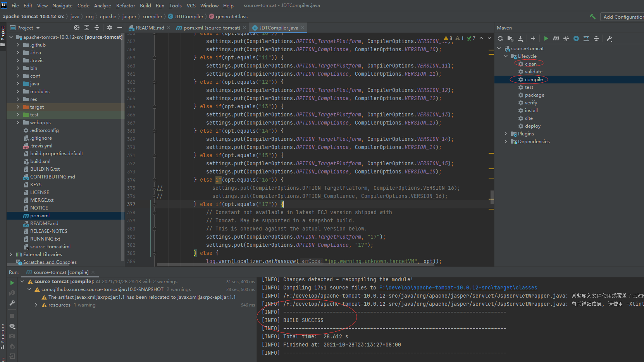Select clean lifecycle phase
This screenshot has width=644, height=362.
530,64
